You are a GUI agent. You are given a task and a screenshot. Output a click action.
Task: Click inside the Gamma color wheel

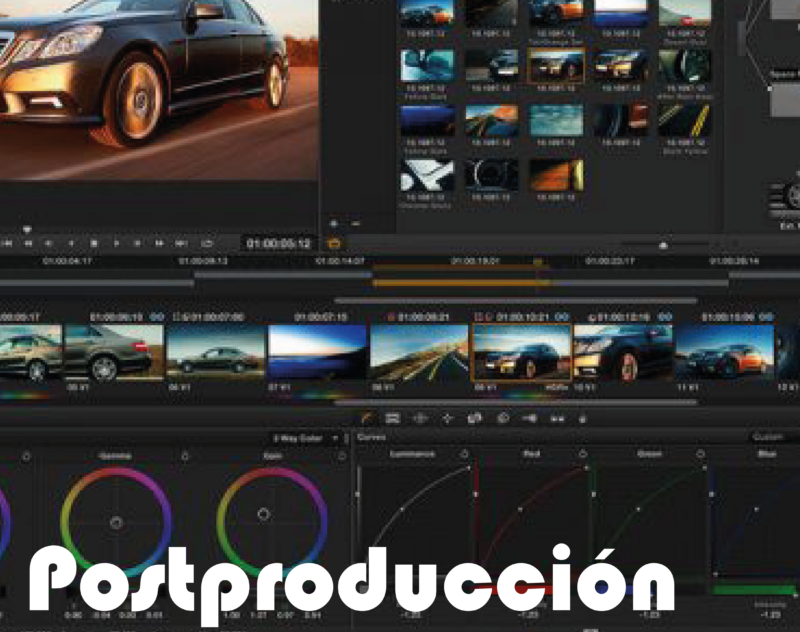(x=116, y=522)
